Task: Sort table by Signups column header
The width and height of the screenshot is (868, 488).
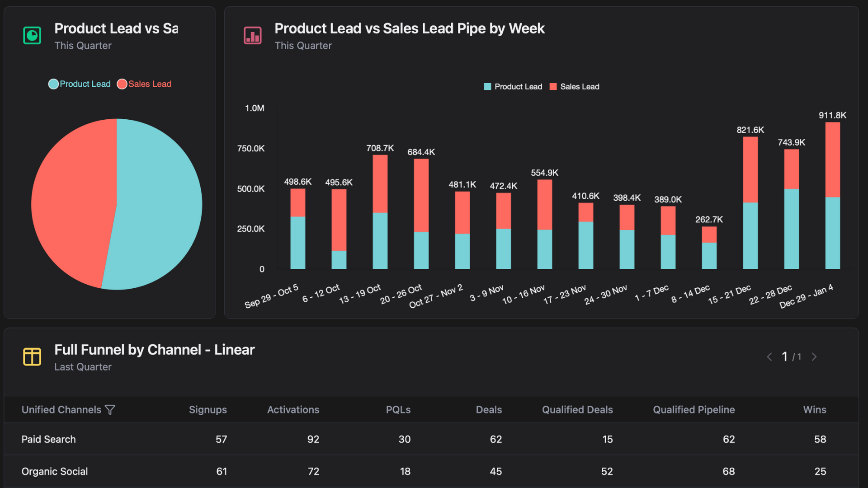Action: (208, 410)
